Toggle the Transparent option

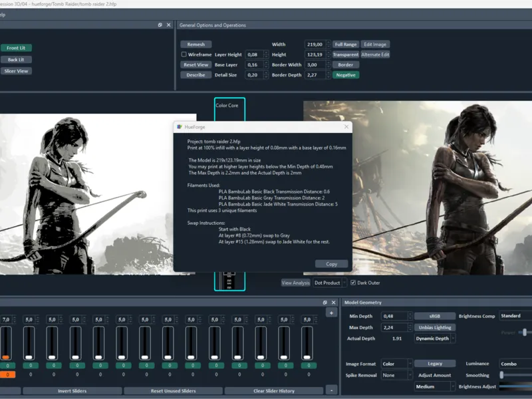[x=346, y=55]
